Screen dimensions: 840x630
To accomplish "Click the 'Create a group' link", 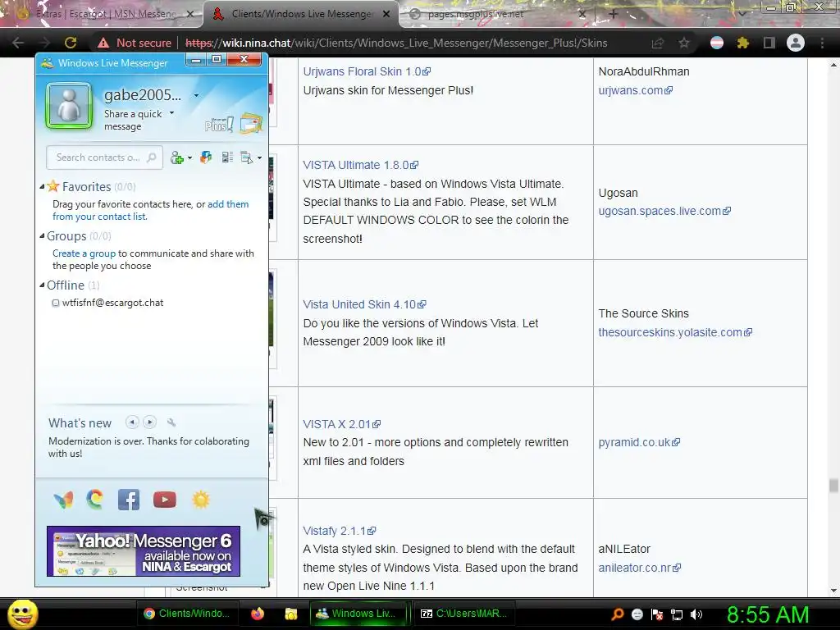I will (84, 253).
